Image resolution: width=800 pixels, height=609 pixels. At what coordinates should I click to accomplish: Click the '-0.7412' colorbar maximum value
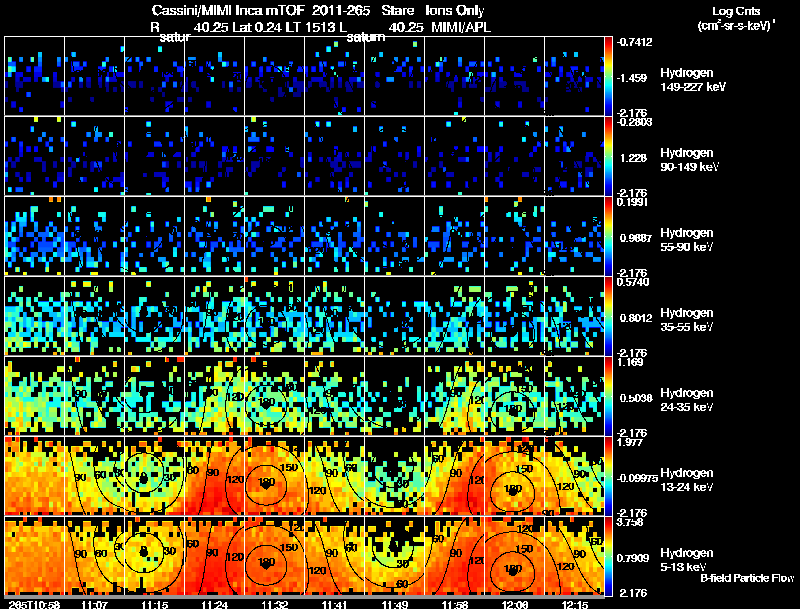point(634,42)
